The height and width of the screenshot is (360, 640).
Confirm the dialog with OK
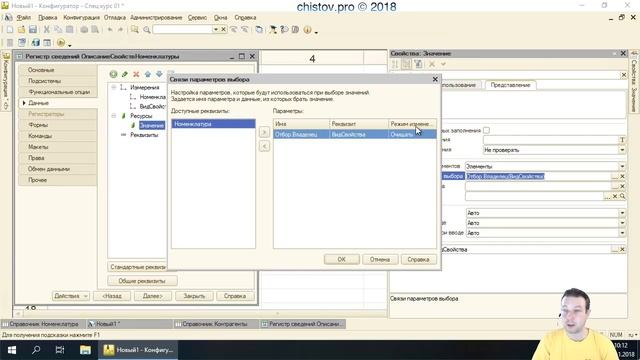pos(342,259)
